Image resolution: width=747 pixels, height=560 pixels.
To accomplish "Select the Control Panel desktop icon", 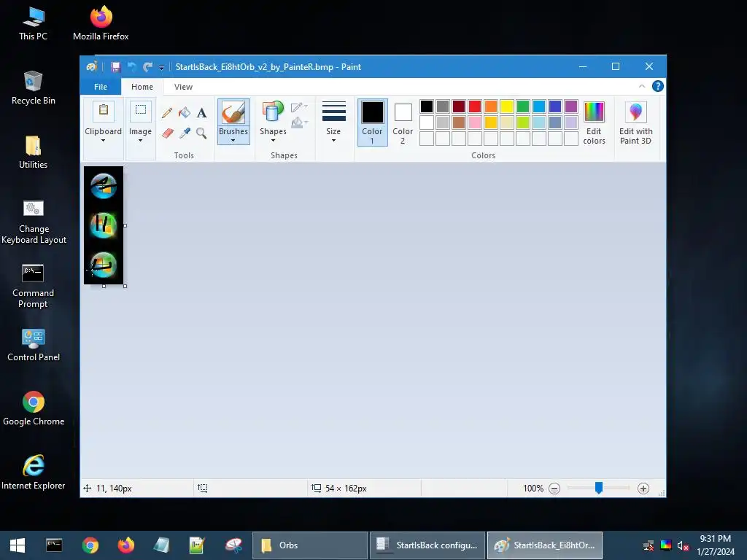I will coord(34,345).
